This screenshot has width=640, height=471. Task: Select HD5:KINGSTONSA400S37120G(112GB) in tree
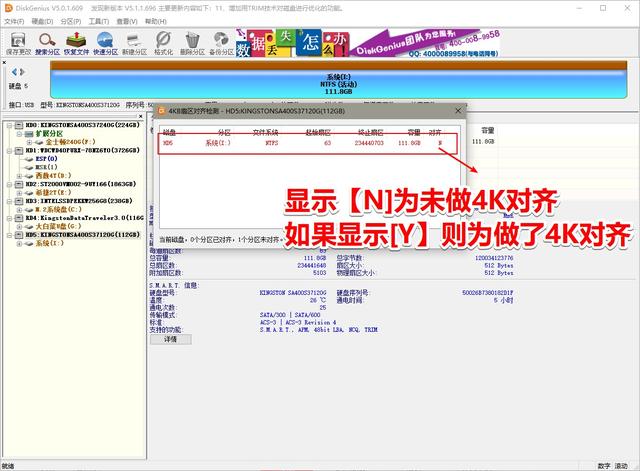[82, 235]
